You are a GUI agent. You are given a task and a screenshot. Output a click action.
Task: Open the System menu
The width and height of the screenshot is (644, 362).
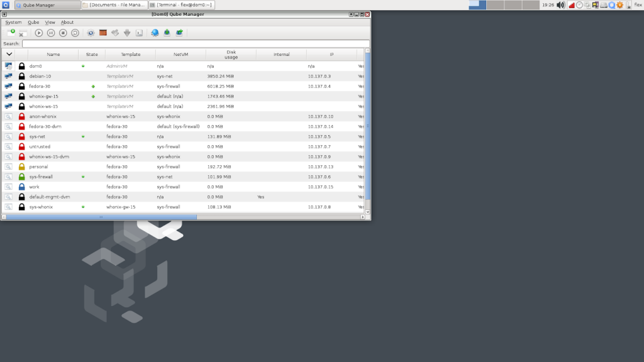pyautogui.click(x=13, y=22)
